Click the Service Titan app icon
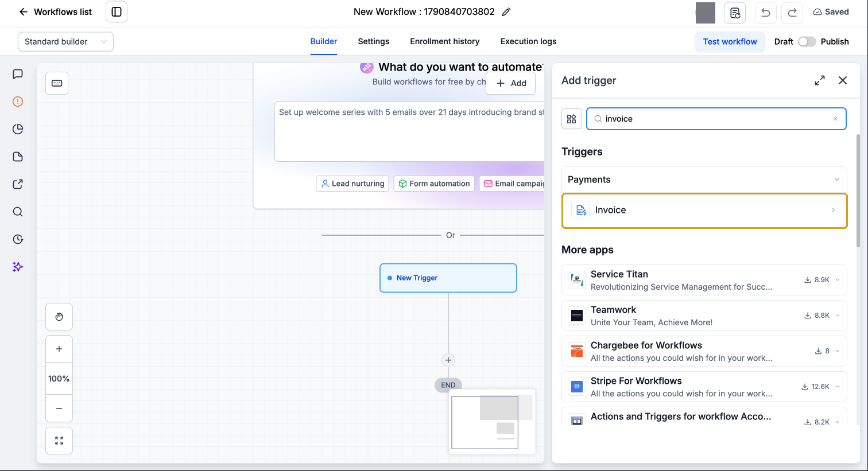 point(577,280)
